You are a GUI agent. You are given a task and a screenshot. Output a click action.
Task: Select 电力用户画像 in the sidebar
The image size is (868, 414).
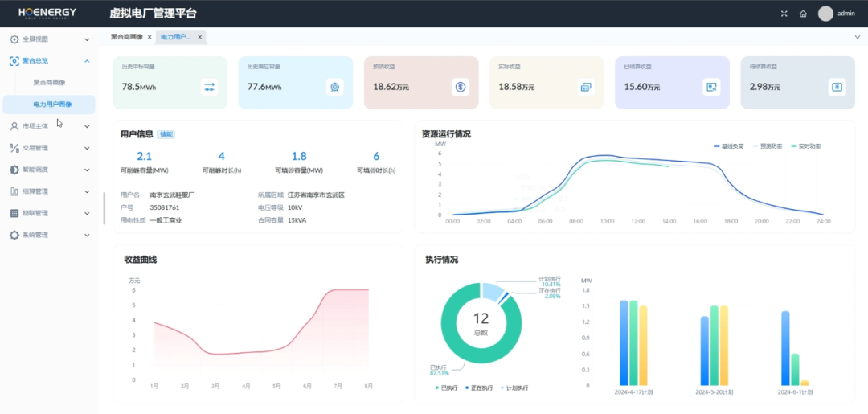[52, 104]
